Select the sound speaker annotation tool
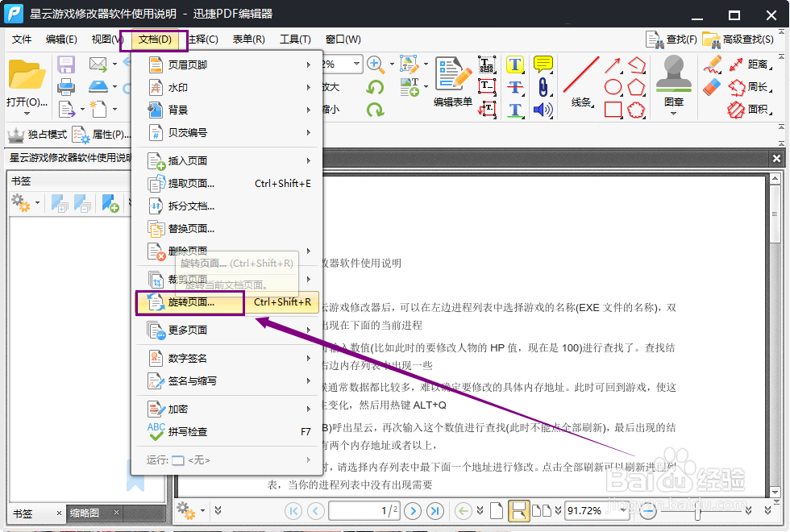The image size is (790, 532). point(543,110)
